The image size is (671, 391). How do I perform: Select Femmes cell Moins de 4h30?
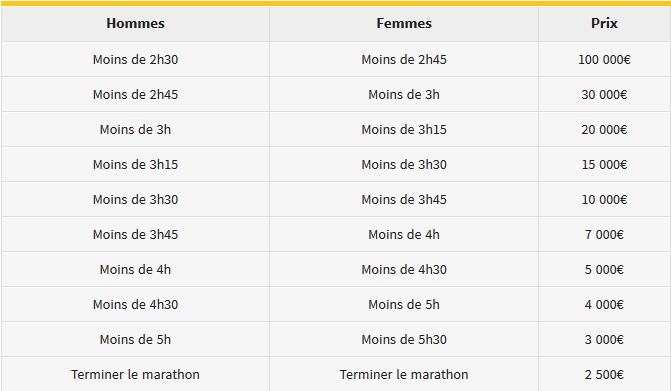(404, 270)
